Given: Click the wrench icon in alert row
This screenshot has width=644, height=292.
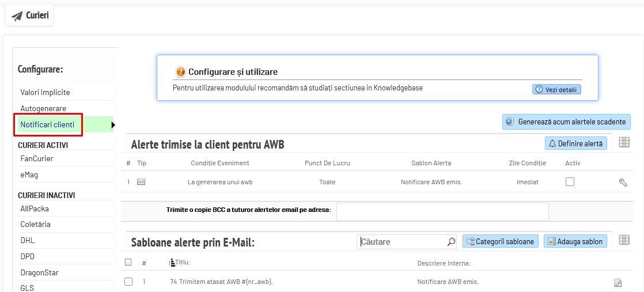Looking at the screenshot, I should click(623, 183).
